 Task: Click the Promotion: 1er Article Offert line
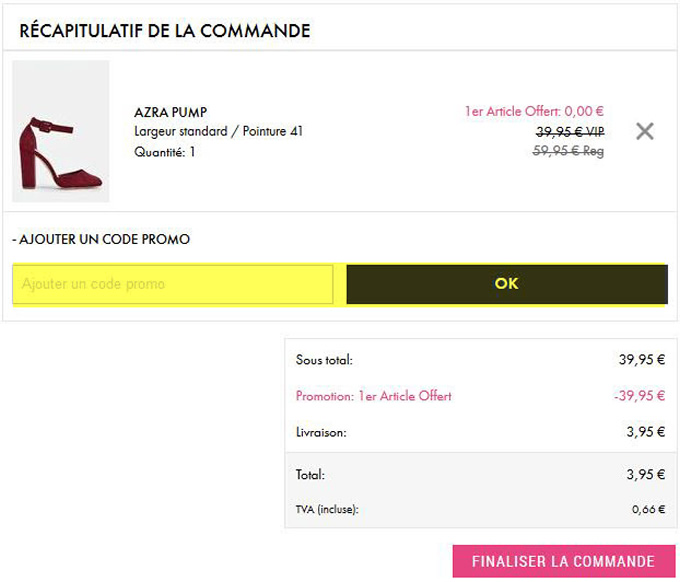(x=373, y=396)
